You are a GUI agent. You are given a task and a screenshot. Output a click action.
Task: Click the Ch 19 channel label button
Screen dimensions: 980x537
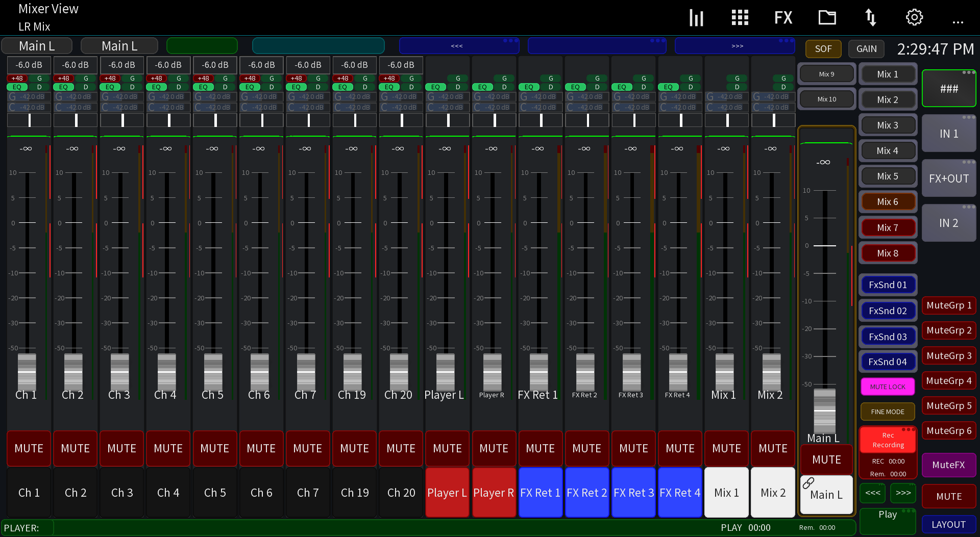click(x=354, y=493)
